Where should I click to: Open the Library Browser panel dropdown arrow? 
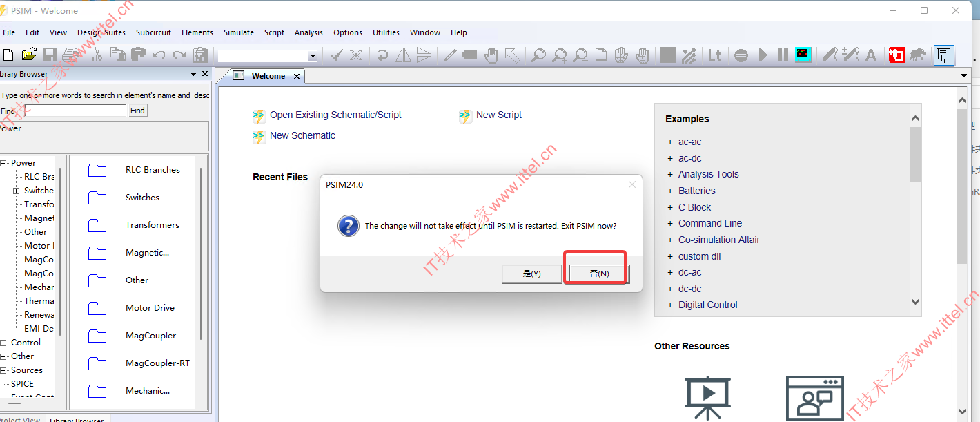pos(194,74)
